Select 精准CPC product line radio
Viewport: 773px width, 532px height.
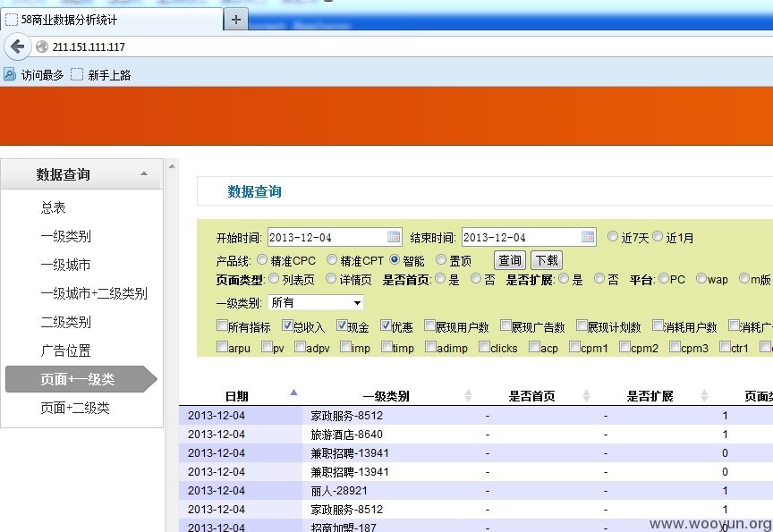pyautogui.click(x=262, y=259)
